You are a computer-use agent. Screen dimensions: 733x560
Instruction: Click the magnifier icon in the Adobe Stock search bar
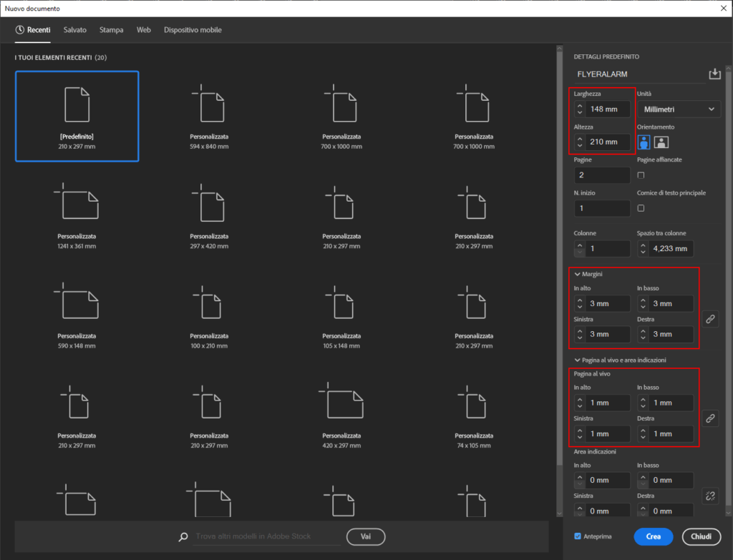pos(182,536)
